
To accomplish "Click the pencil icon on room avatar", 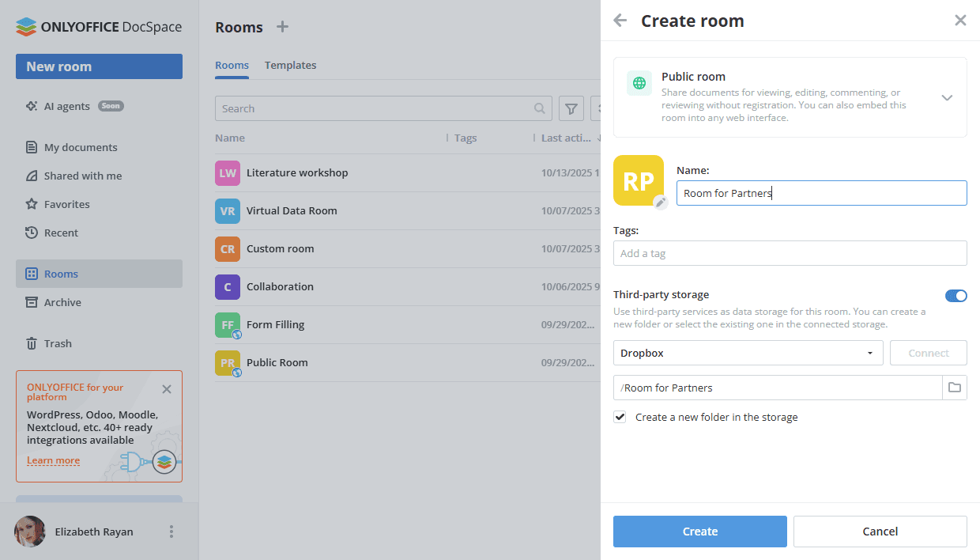I will 661,202.
